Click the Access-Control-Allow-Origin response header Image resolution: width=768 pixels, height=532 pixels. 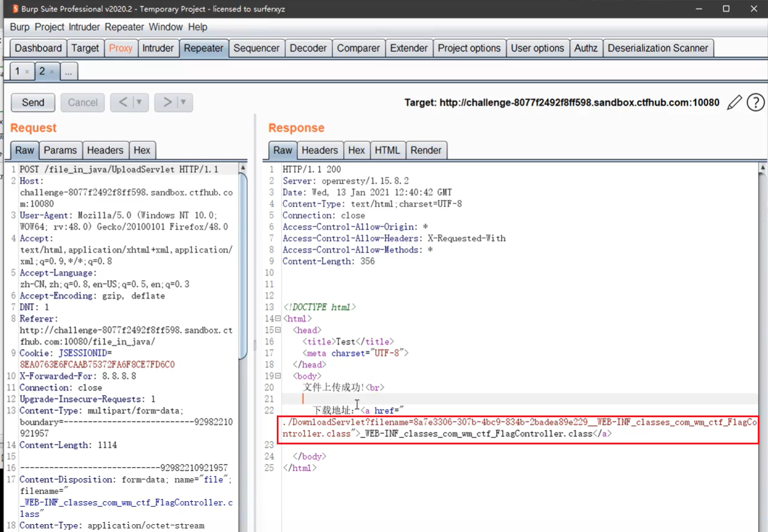point(355,227)
